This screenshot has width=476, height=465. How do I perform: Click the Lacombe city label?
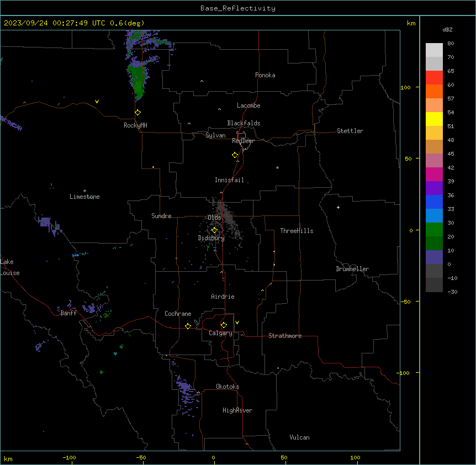[248, 105]
